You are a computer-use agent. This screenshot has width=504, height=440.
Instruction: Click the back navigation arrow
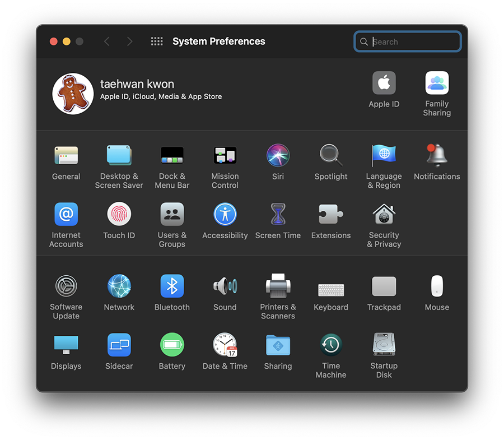pyautogui.click(x=107, y=41)
